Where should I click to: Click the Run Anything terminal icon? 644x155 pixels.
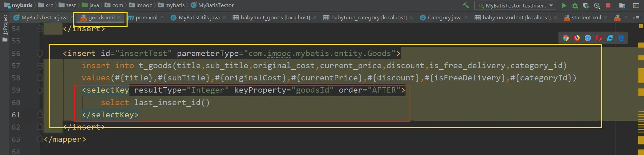coord(636,5)
